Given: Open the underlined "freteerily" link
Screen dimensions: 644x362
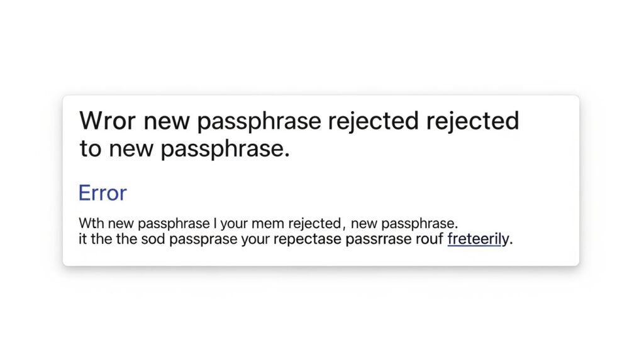Looking at the screenshot, I should pos(477,239).
